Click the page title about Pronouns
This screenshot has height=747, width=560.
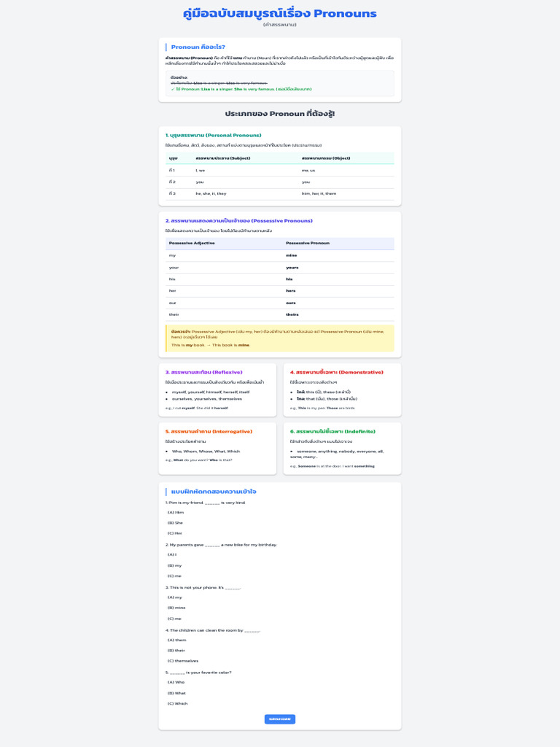(x=280, y=13)
